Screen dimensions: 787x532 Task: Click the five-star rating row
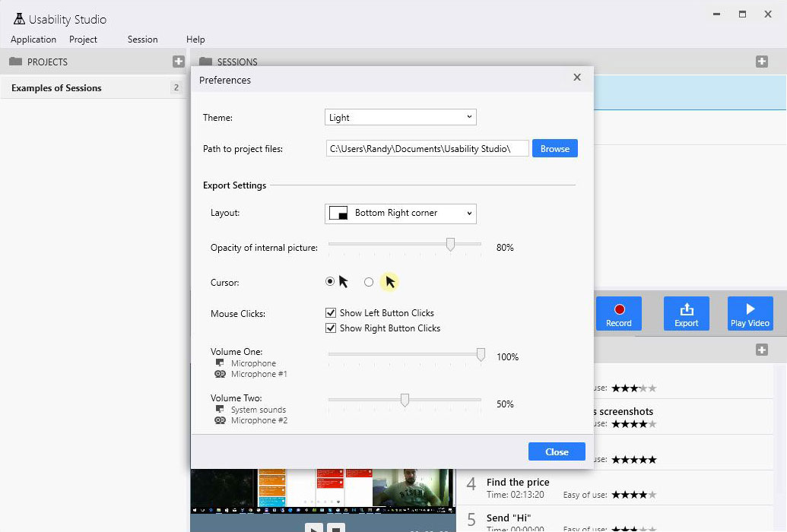634,460
